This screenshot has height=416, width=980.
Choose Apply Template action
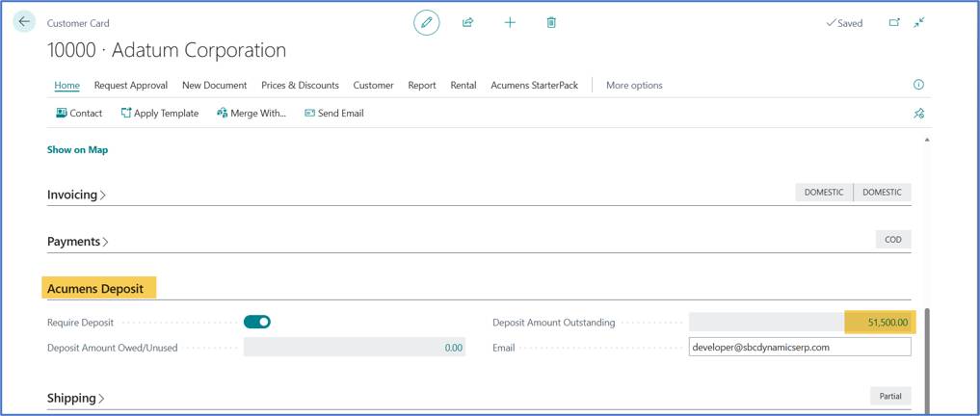(160, 113)
